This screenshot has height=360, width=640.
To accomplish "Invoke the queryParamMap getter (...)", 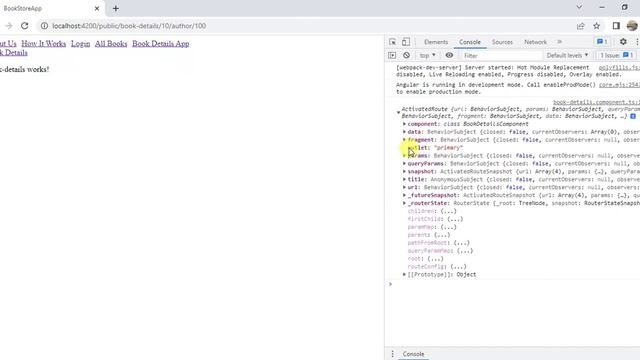I will pos(464,251).
